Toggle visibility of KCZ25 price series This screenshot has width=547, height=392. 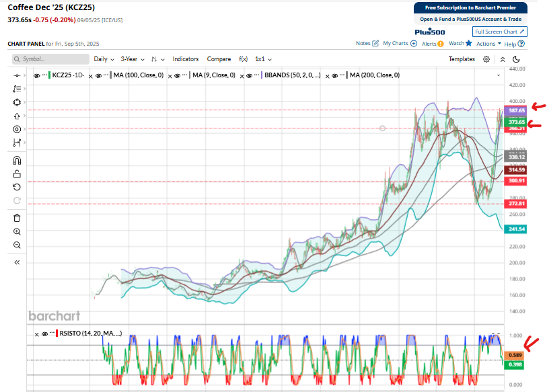[37, 76]
